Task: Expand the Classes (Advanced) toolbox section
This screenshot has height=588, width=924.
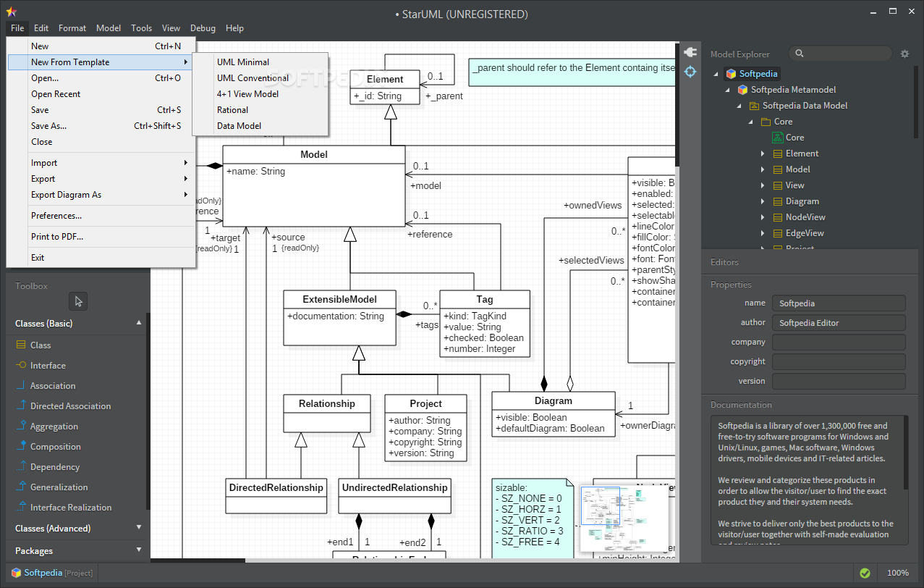Action: point(139,528)
